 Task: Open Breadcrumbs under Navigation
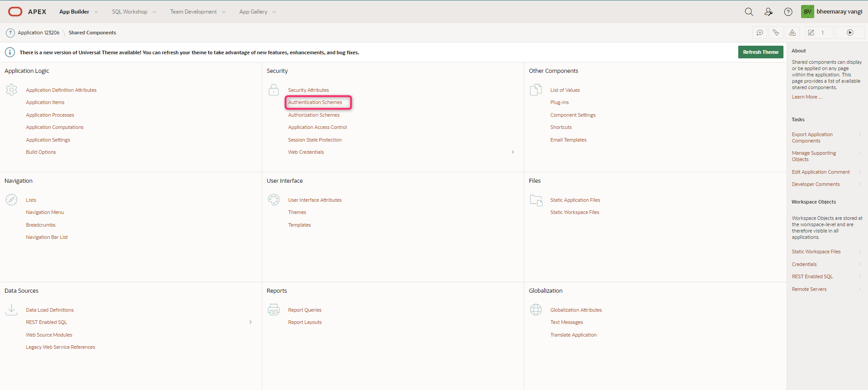(41, 225)
